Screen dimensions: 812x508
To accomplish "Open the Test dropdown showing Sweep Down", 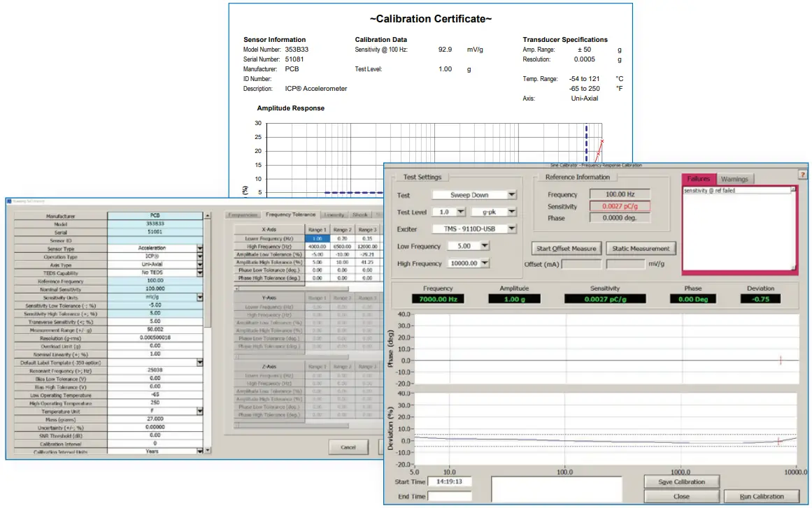I will coord(511,194).
